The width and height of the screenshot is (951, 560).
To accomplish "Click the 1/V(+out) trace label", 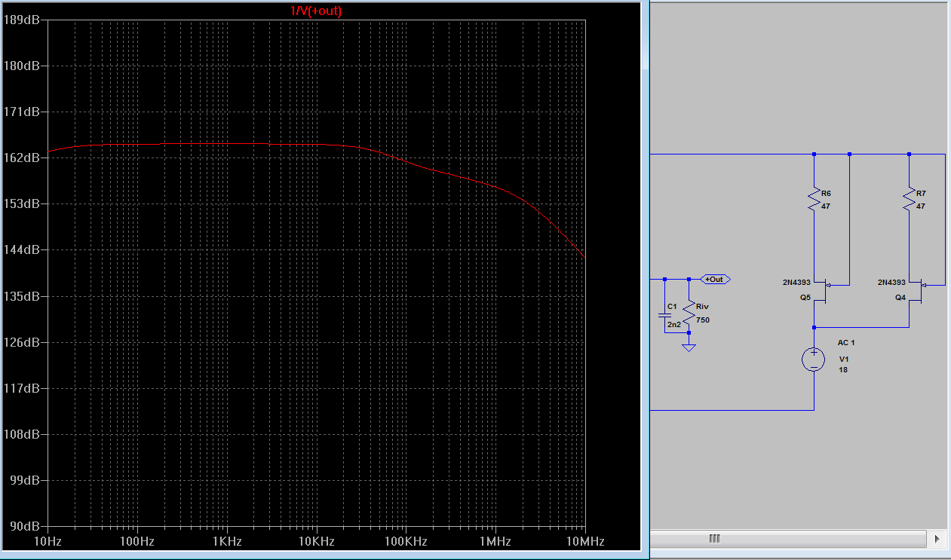I will [x=317, y=11].
